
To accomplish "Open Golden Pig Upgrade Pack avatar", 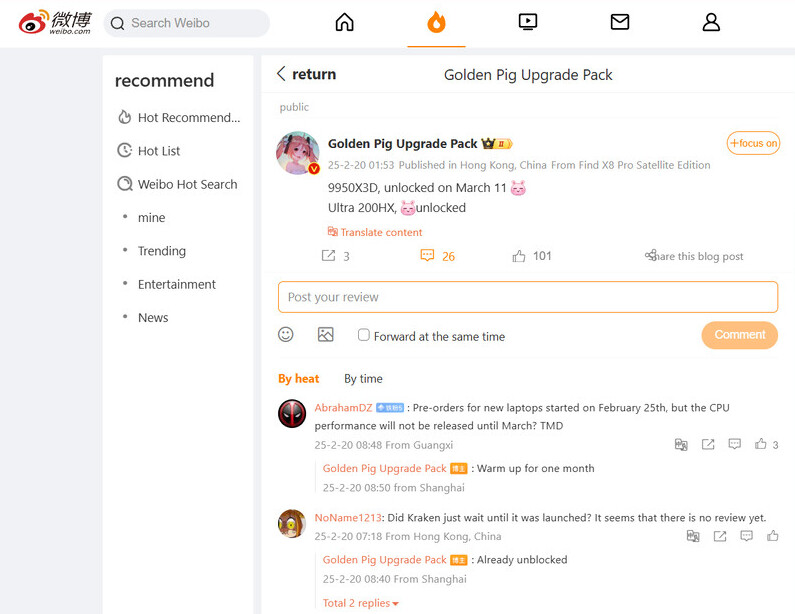I will tap(298, 153).
